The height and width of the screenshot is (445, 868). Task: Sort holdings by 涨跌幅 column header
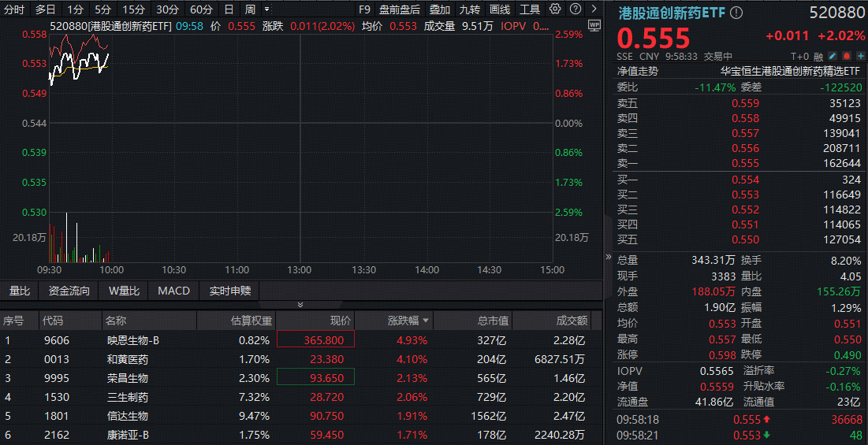[409, 321]
